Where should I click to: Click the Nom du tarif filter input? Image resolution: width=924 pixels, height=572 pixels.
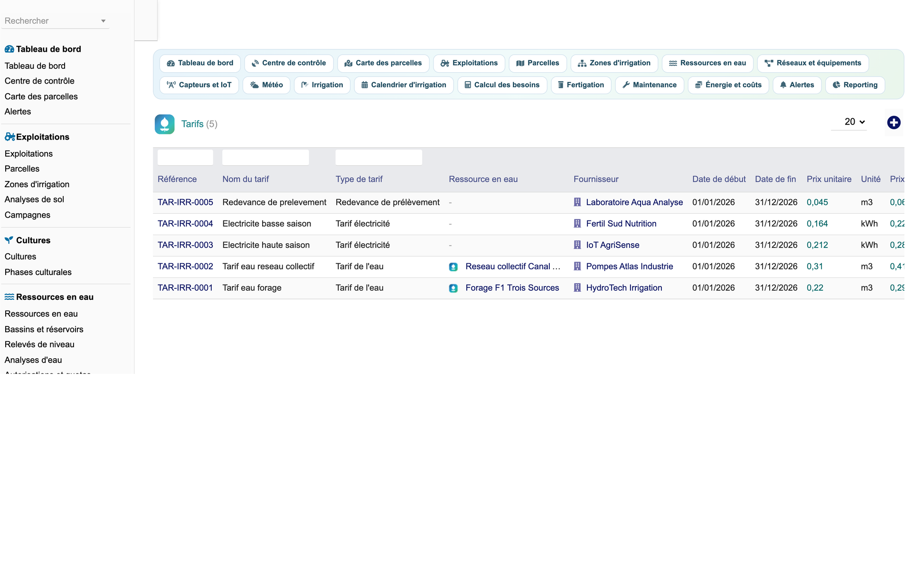click(265, 157)
